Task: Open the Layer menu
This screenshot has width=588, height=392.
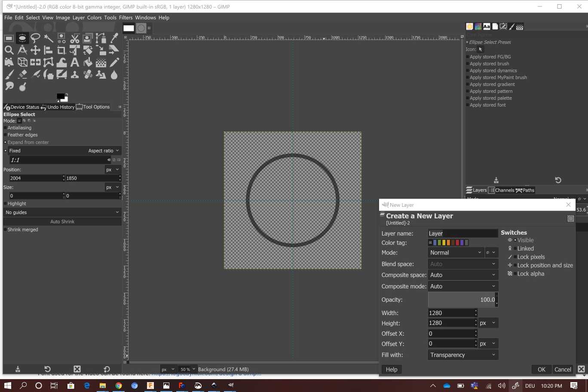Action: click(x=79, y=18)
